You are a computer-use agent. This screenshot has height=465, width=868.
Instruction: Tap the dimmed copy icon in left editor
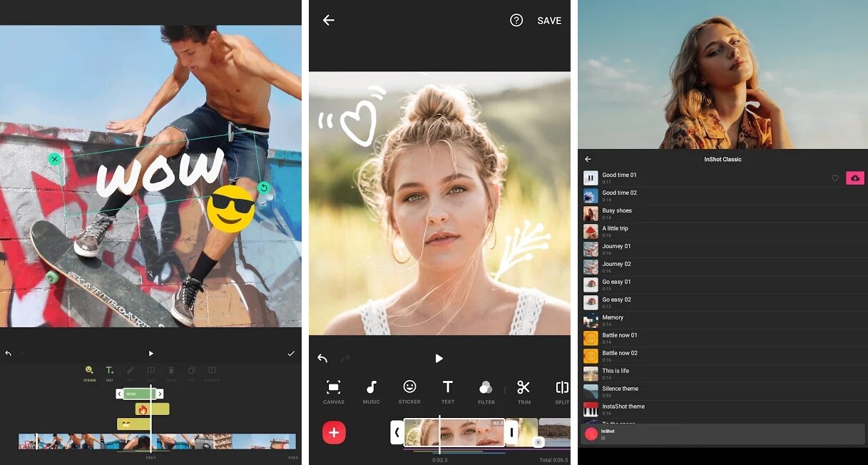pos(192,371)
